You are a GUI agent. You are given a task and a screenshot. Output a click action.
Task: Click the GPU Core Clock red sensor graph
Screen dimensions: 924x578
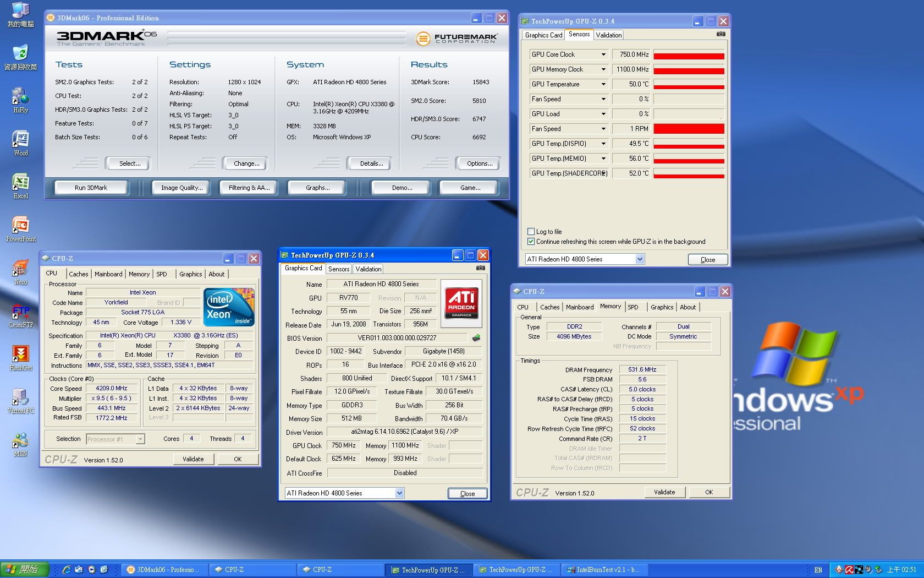(x=689, y=54)
